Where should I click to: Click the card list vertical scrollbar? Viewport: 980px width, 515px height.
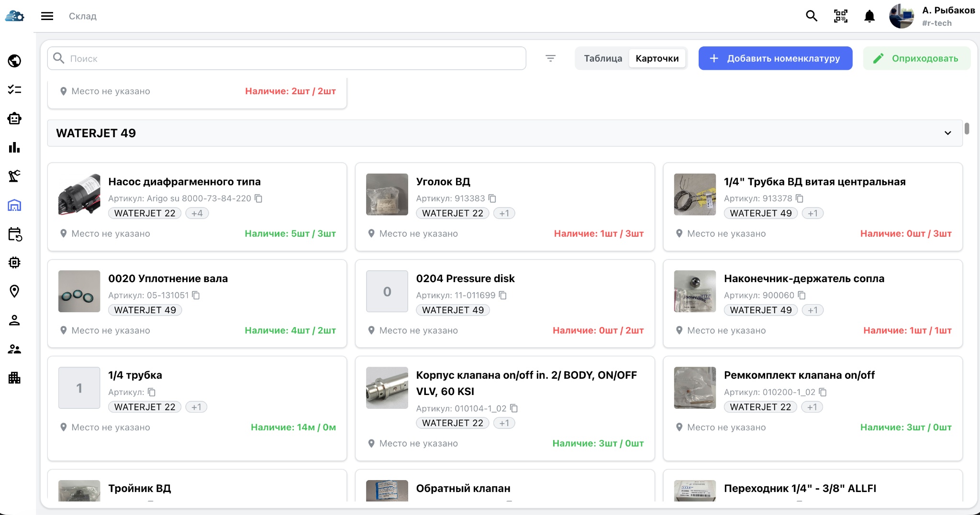point(967,129)
